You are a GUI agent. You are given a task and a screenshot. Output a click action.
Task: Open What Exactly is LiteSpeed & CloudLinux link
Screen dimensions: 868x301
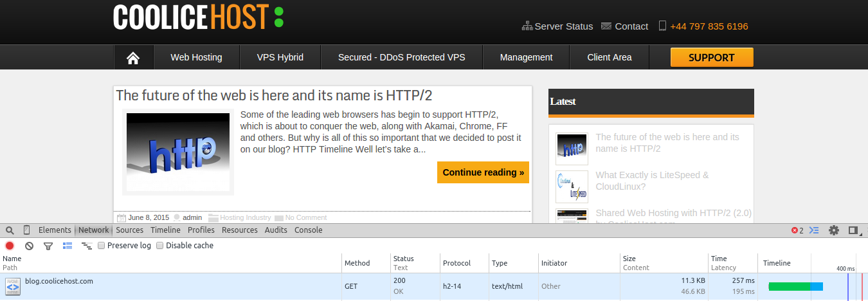coord(652,181)
